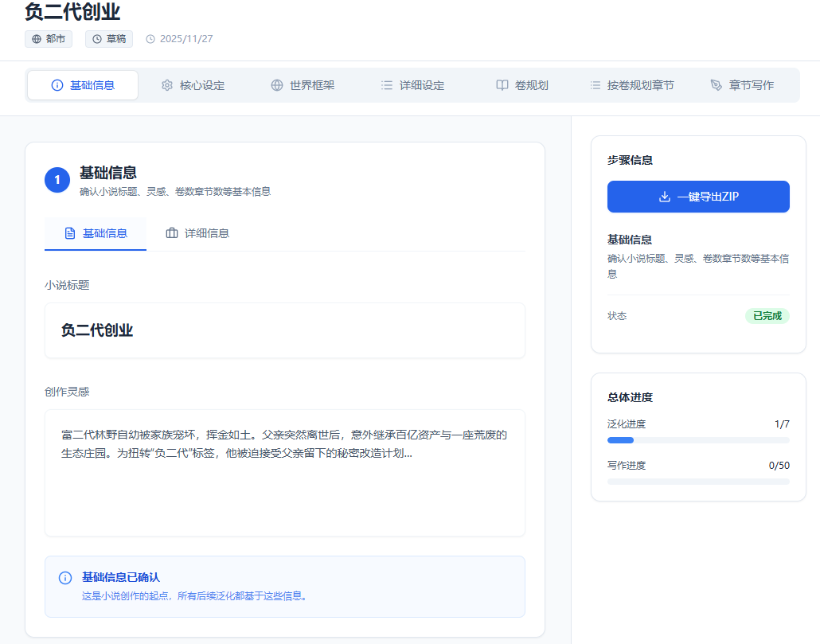This screenshot has width=820, height=644.
Task: Click the book icon on 卷规划 tab
Action: click(x=501, y=85)
